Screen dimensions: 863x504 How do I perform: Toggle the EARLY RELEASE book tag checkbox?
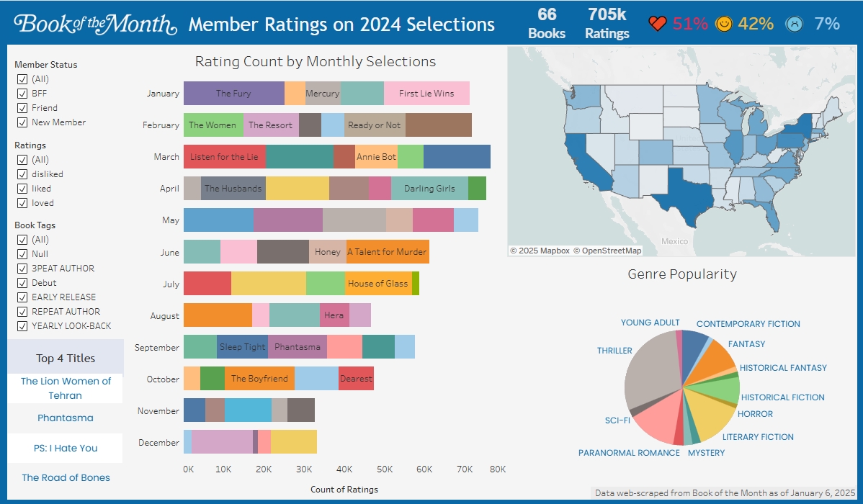pos(22,297)
